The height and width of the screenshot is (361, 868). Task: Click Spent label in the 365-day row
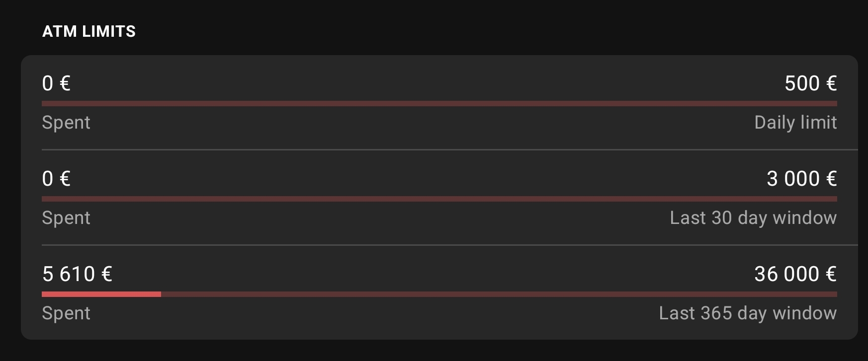point(66,313)
